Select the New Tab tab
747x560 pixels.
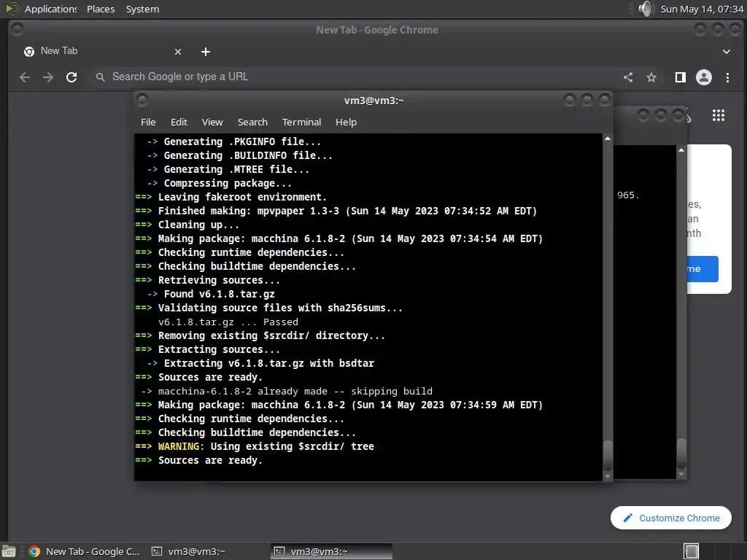(x=102, y=51)
